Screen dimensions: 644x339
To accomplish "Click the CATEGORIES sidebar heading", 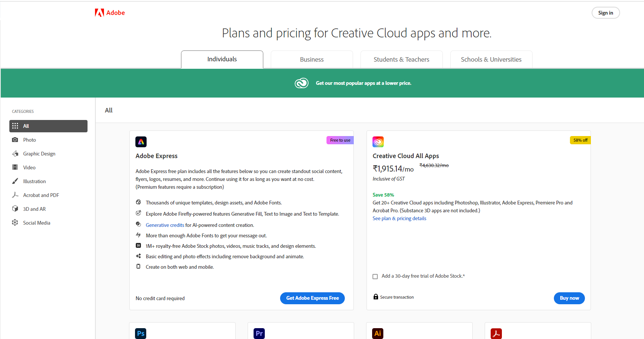I will [23, 111].
